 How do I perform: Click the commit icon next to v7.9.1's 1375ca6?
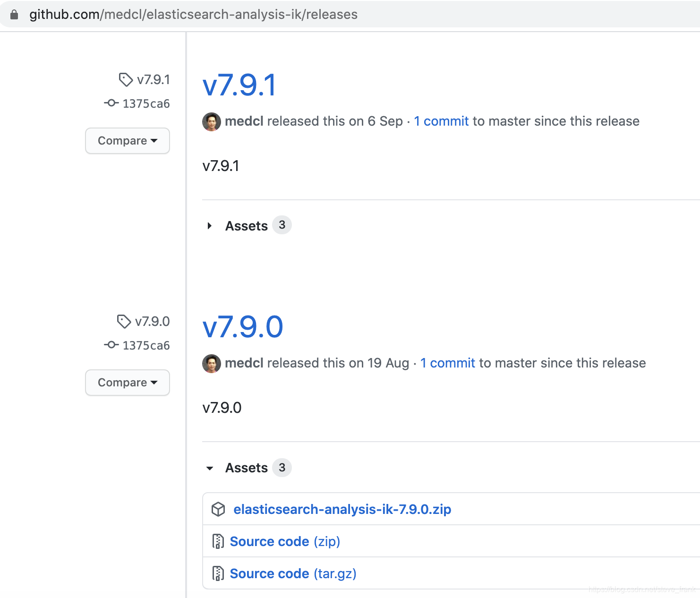(111, 103)
